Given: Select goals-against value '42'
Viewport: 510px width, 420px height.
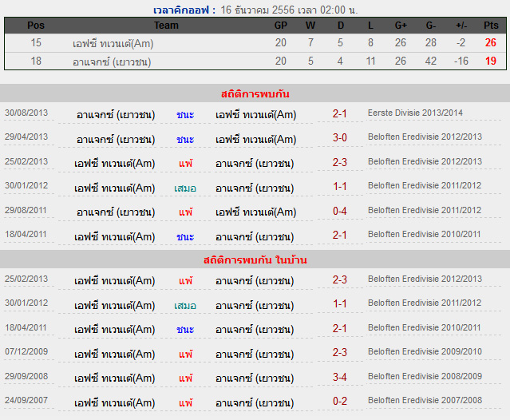Looking at the screenshot, I should pyautogui.click(x=431, y=61).
